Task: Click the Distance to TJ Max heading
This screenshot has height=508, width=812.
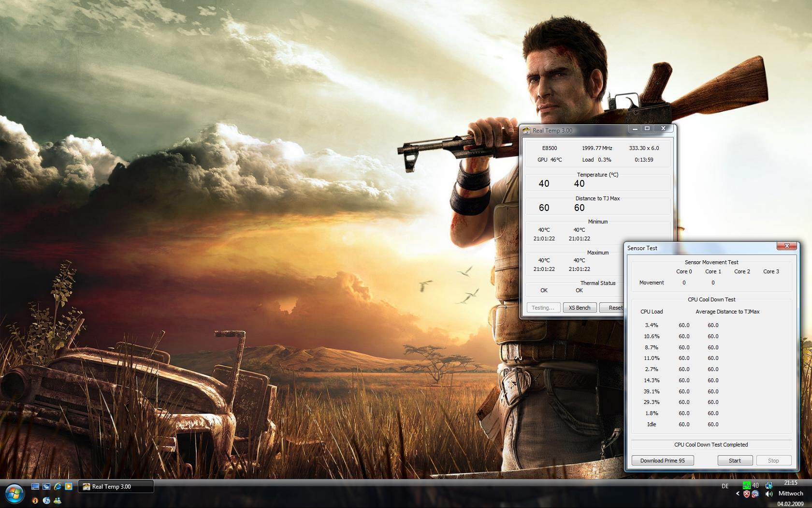Action: coord(598,198)
